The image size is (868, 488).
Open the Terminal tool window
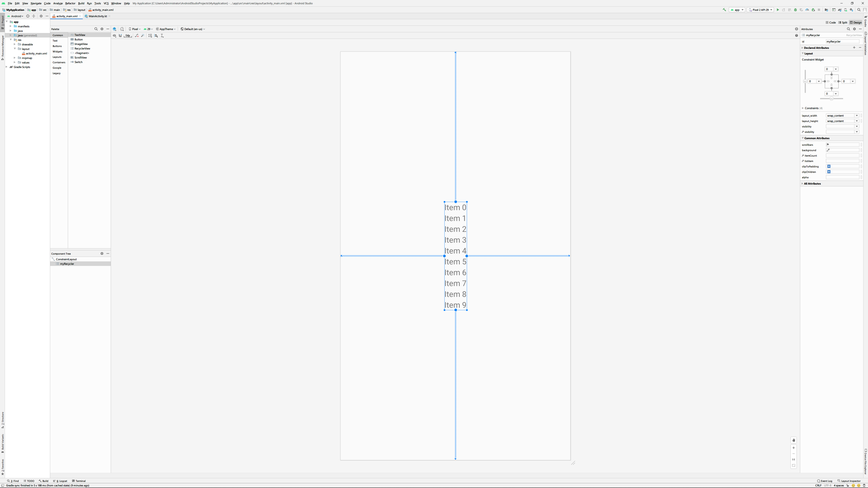(x=79, y=481)
